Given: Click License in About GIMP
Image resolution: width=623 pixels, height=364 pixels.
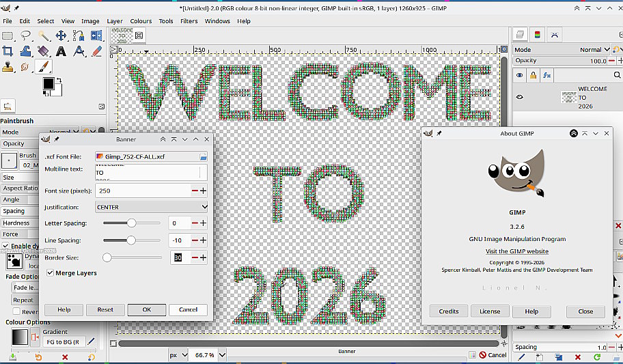Looking at the screenshot, I should coord(490,311).
